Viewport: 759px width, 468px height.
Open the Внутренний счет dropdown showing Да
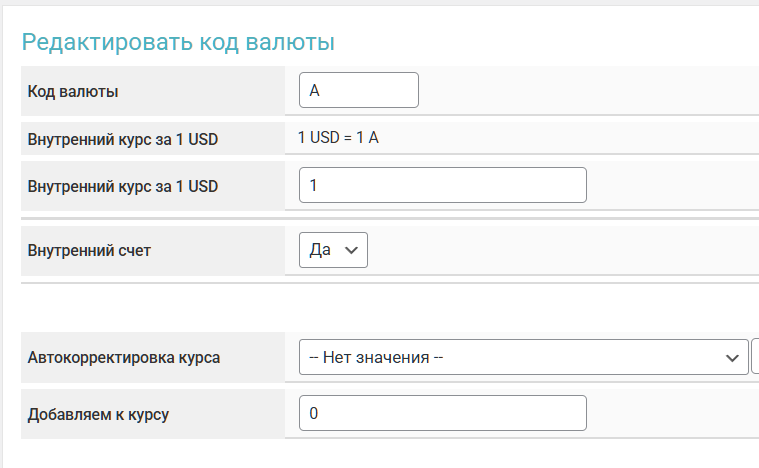pos(333,251)
